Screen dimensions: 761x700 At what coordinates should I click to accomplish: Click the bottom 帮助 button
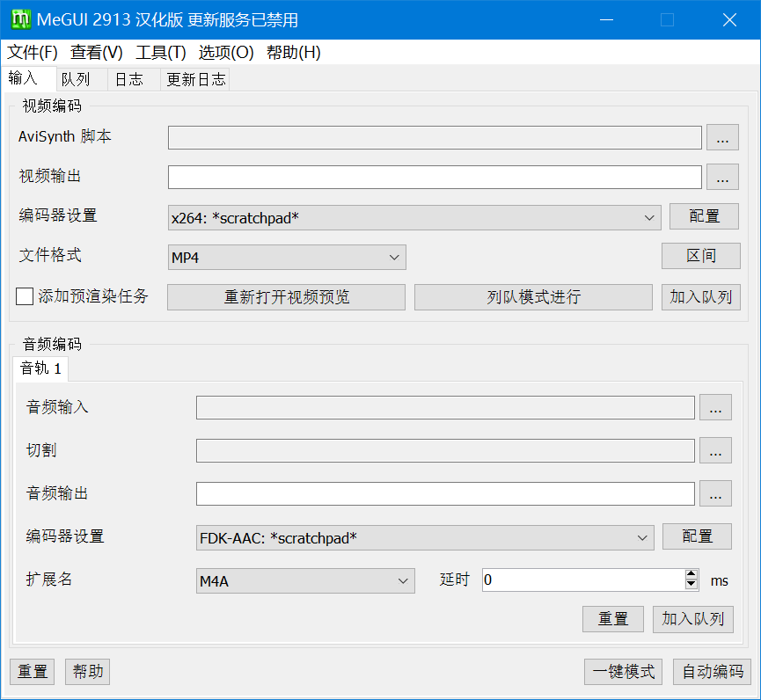pyautogui.click(x=87, y=672)
